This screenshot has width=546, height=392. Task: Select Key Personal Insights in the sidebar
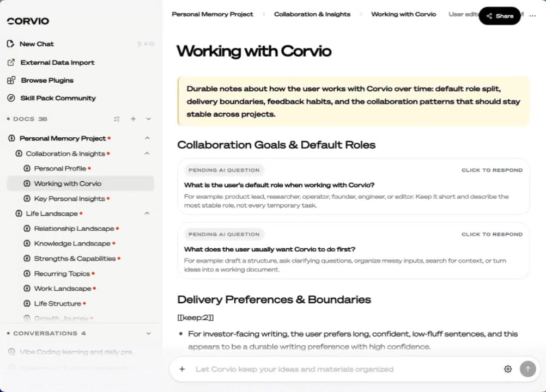coord(69,198)
